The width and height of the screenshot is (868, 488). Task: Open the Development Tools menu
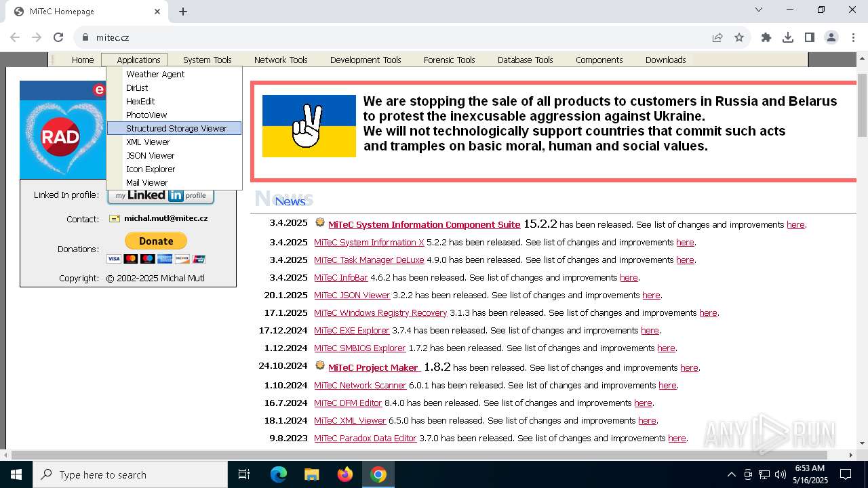coord(366,60)
